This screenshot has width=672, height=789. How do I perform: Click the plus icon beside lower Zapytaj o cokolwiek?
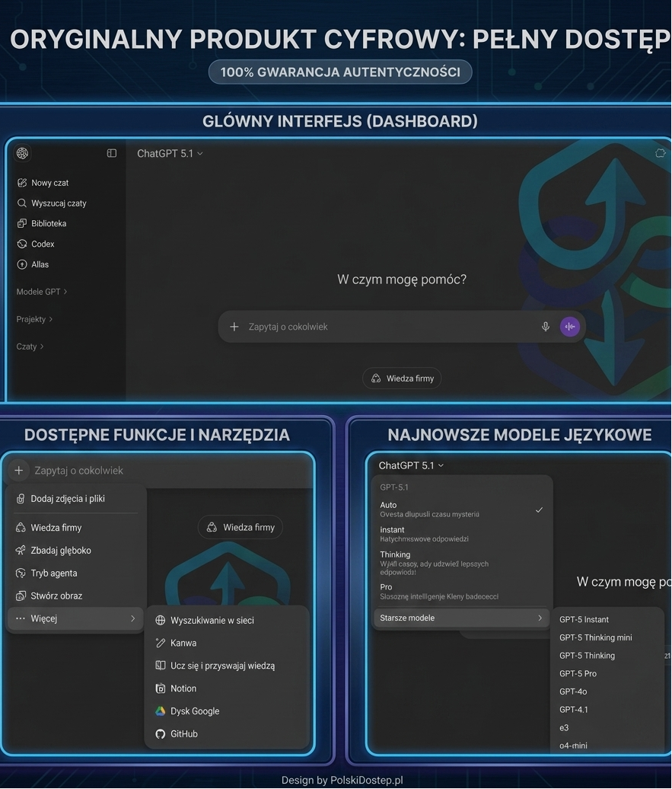(18, 471)
